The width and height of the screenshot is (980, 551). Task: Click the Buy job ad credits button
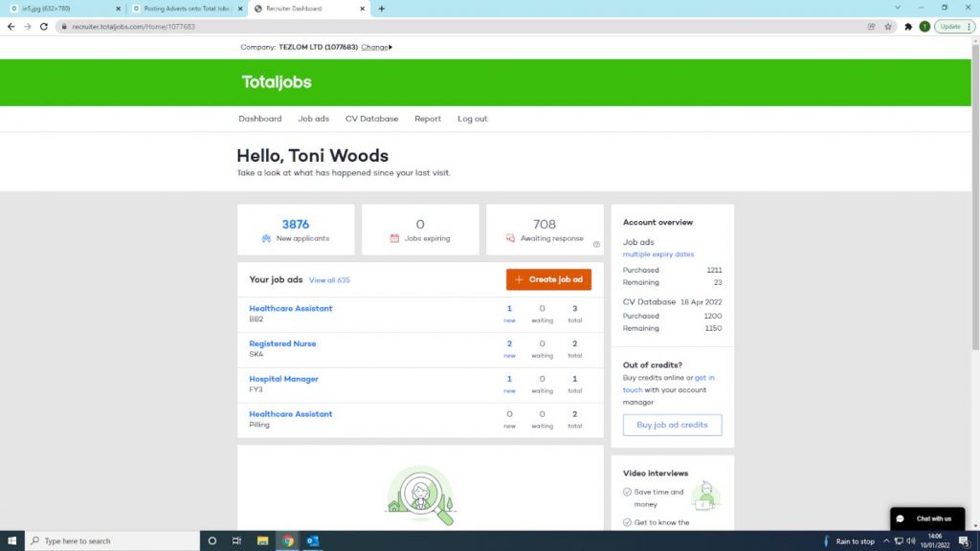click(x=672, y=425)
